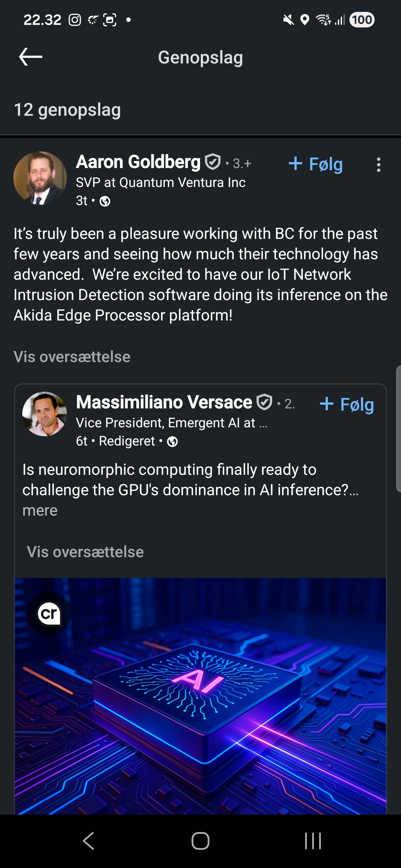Screen dimensions: 401x868
Task: Open Massimiliano Versace's profile name
Action: coord(164,402)
